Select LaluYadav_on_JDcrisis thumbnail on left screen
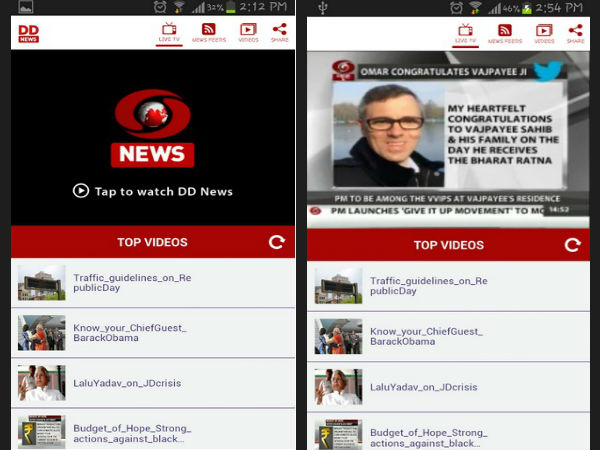 click(41, 383)
